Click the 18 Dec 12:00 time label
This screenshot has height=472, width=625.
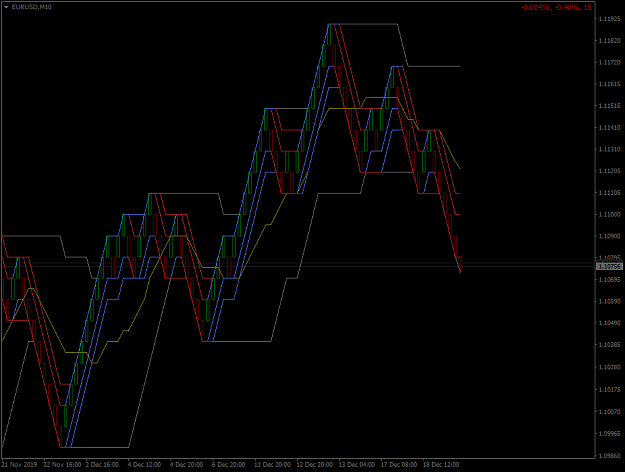441,465
